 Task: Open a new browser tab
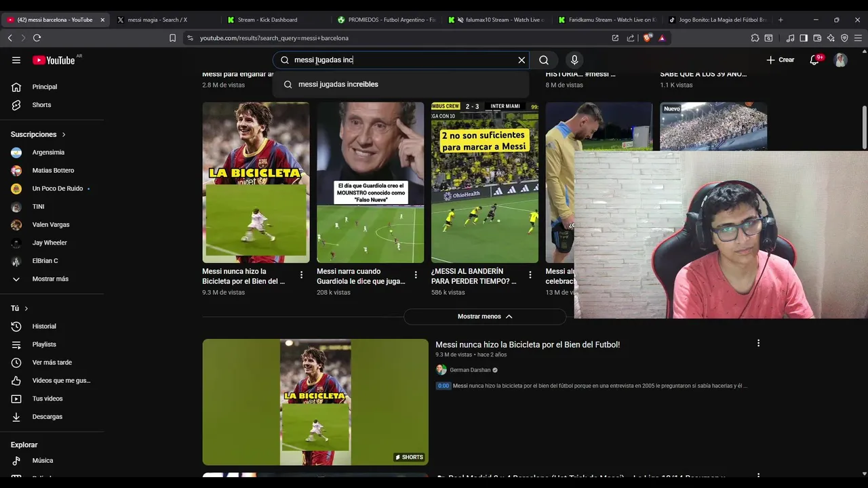pyautogui.click(x=781, y=20)
